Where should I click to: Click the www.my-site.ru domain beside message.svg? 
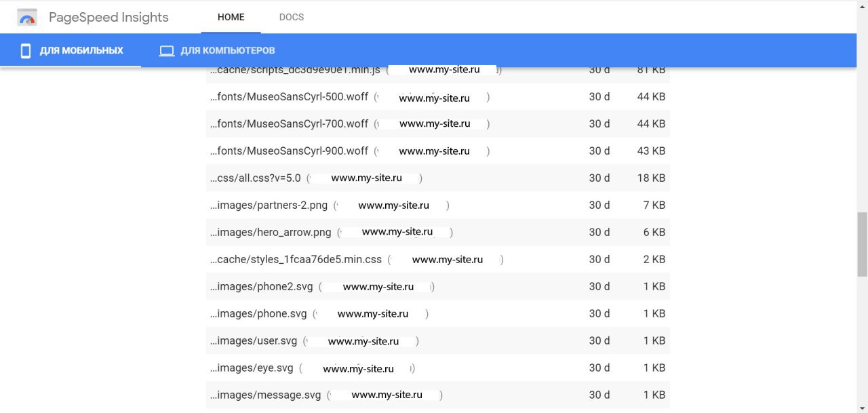(387, 395)
